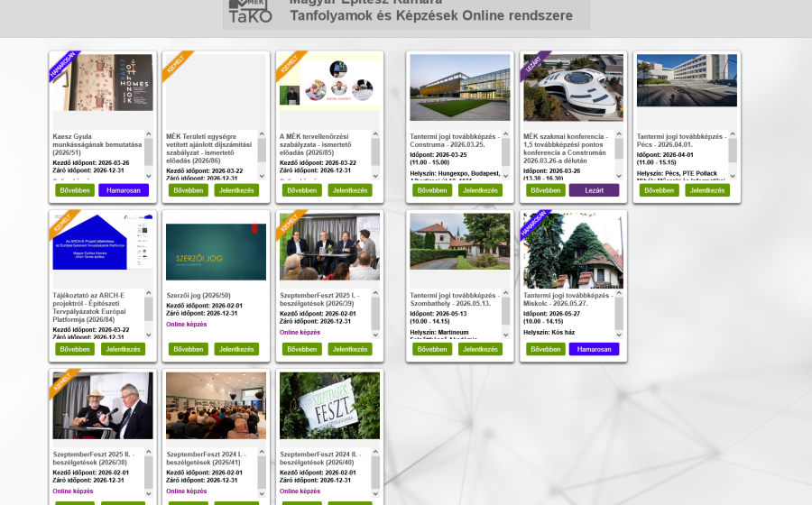Click the Kiemelt ribbon on ARCH-E projekt card

(x=62, y=224)
